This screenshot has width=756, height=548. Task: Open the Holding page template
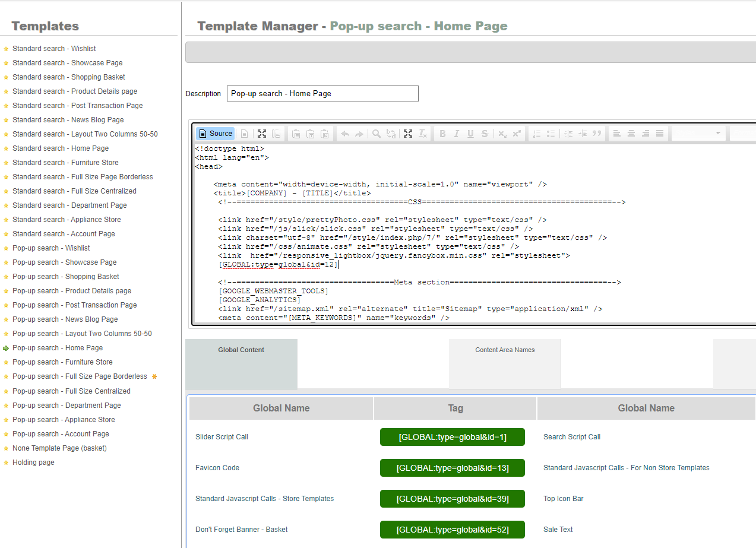(x=33, y=463)
